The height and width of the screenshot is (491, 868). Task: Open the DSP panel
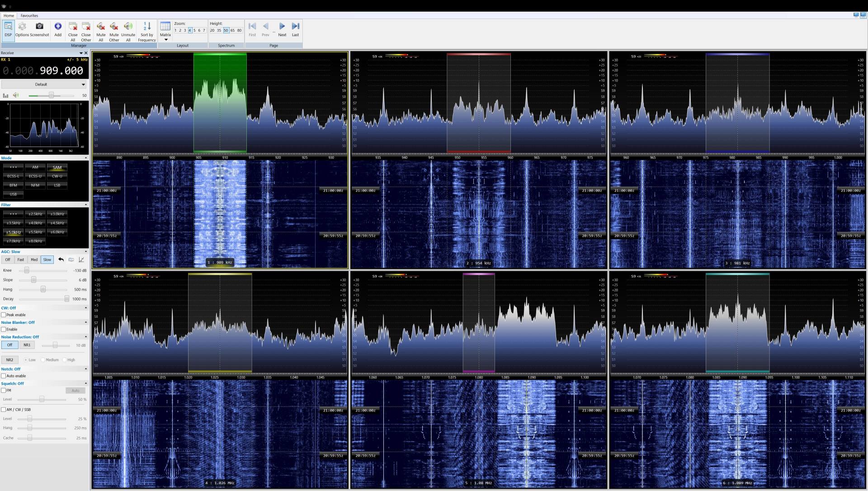pos(8,30)
